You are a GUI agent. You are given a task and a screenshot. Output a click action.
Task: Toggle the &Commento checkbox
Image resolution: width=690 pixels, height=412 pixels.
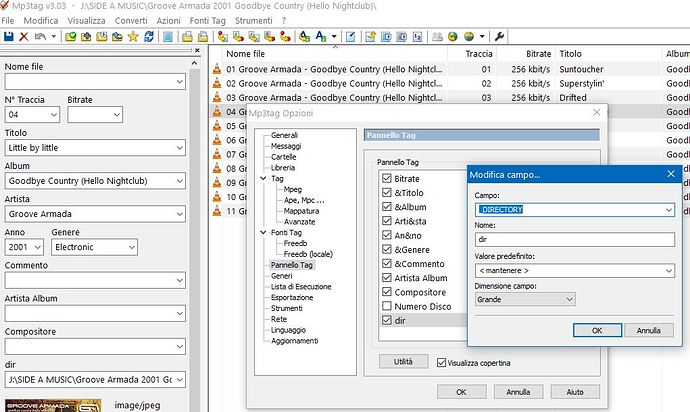pyautogui.click(x=387, y=263)
